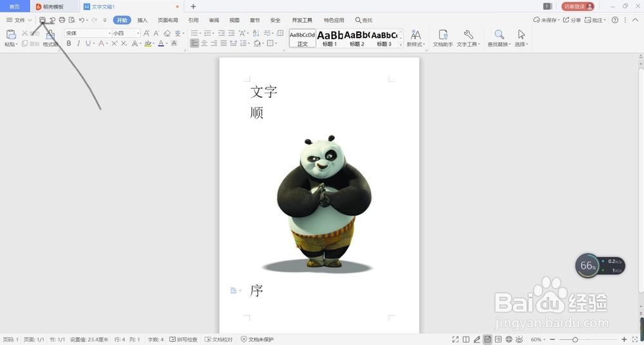
Task: Click the Save icon in quick access toolbar
Action: 43,20
